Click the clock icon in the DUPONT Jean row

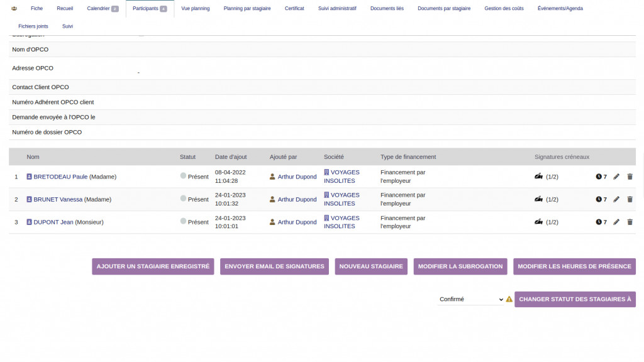pos(599,222)
